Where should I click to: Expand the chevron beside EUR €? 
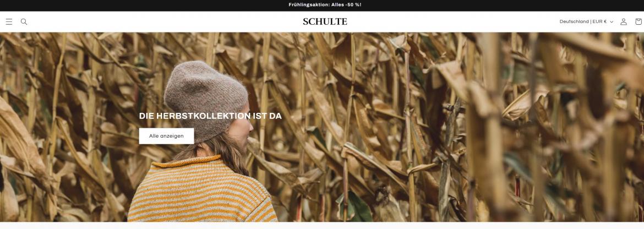click(x=612, y=22)
